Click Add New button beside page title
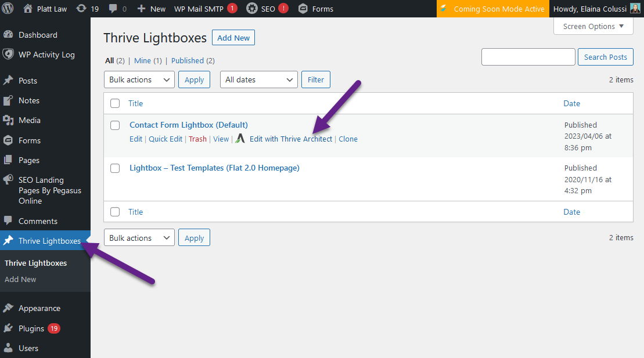The height and width of the screenshot is (358, 644). (233, 38)
